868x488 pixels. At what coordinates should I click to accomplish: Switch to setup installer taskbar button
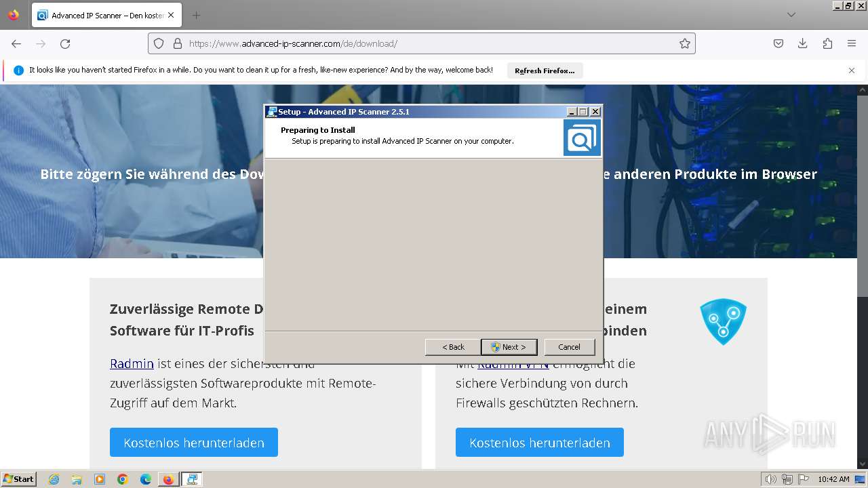click(x=192, y=479)
